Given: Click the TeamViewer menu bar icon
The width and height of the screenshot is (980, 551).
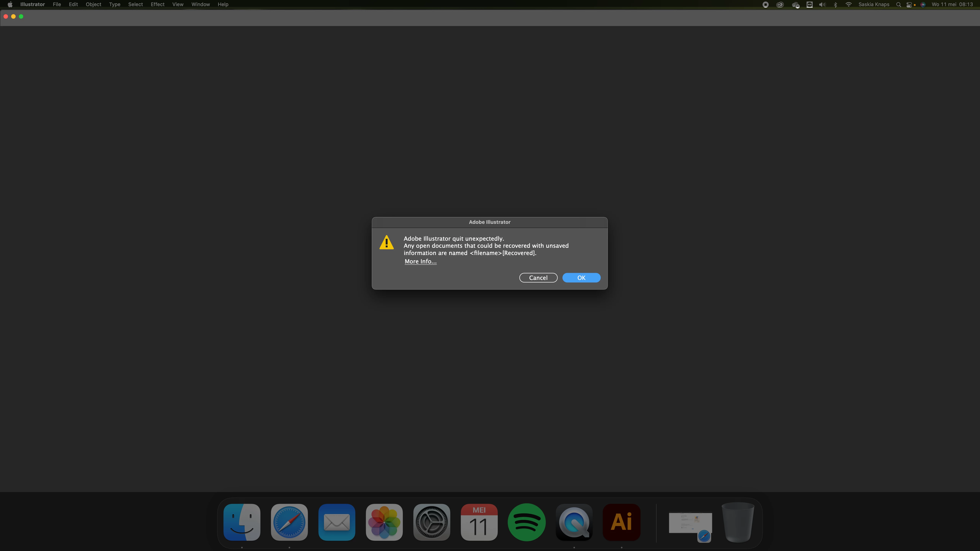Looking at the screenshot, I should [810, 5].
